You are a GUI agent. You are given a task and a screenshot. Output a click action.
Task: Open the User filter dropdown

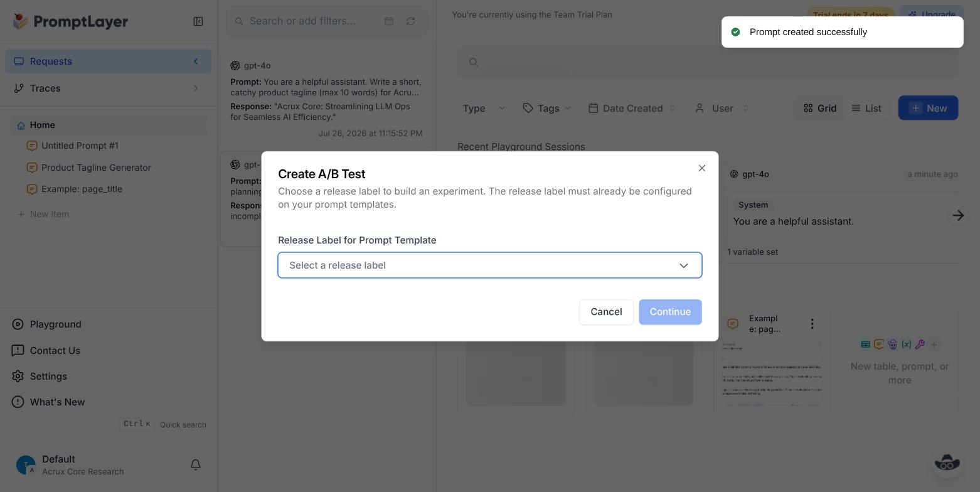(722, 108)
